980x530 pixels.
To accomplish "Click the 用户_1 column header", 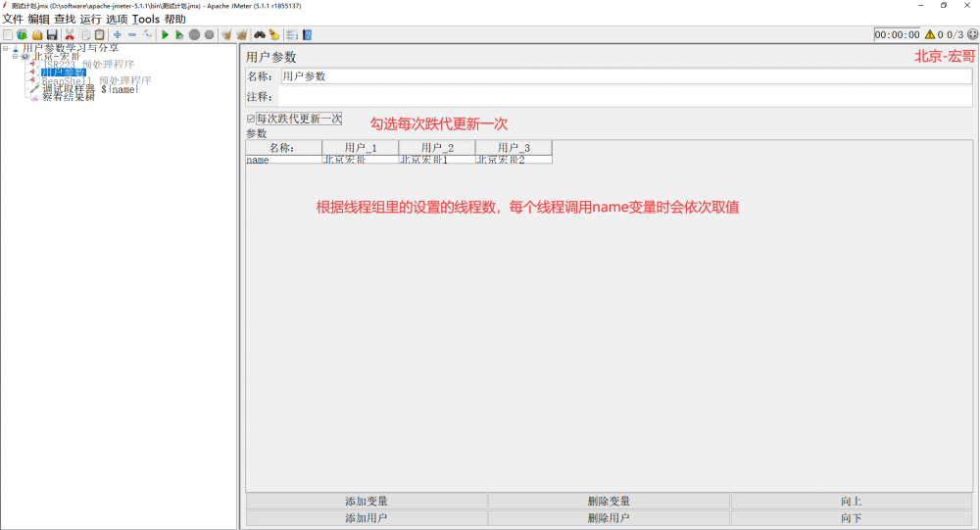I will 360,148.
